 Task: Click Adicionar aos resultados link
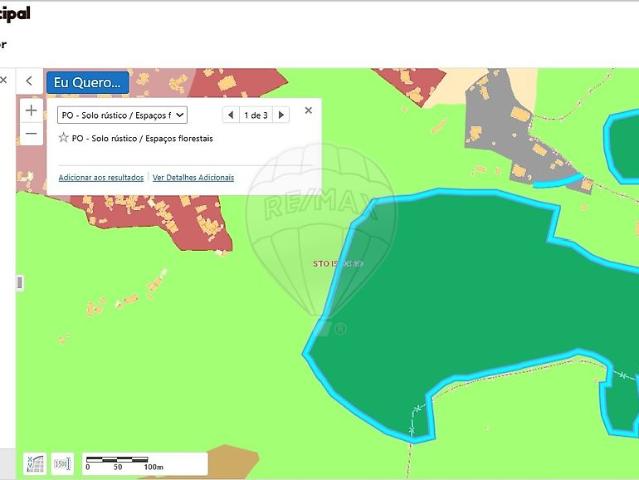[101, 177]
